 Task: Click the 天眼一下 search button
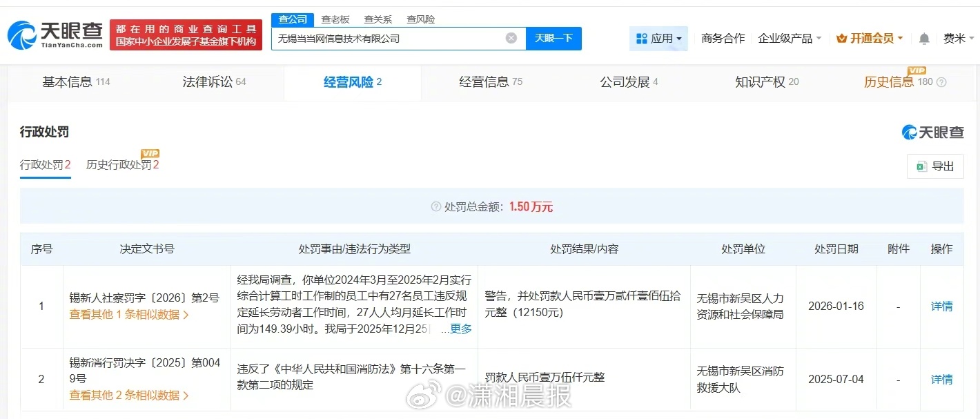click(553, 38)
